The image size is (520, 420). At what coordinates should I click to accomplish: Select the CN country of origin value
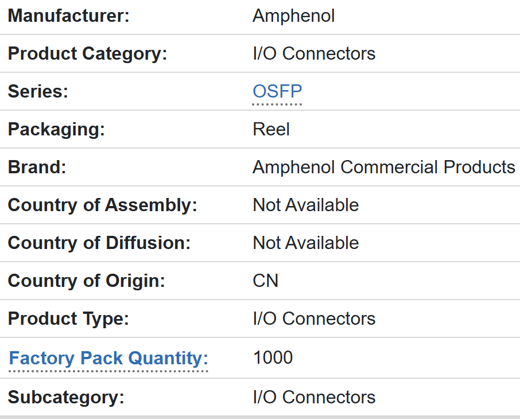(x=265, y=281)
